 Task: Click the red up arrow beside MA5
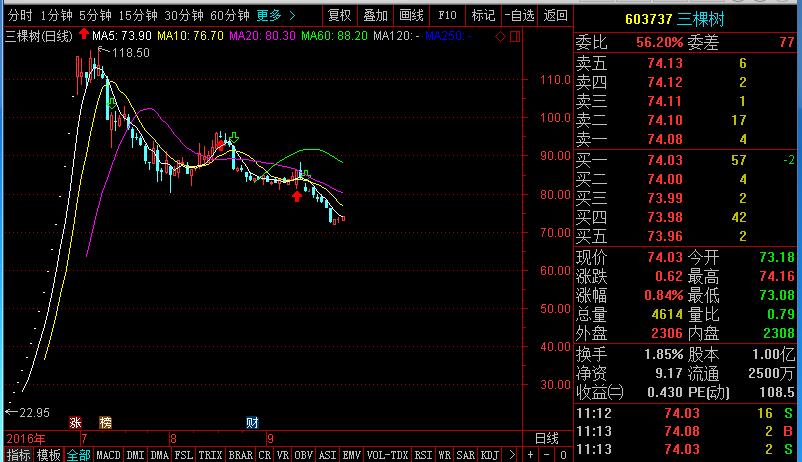click(x=83, y=35)
